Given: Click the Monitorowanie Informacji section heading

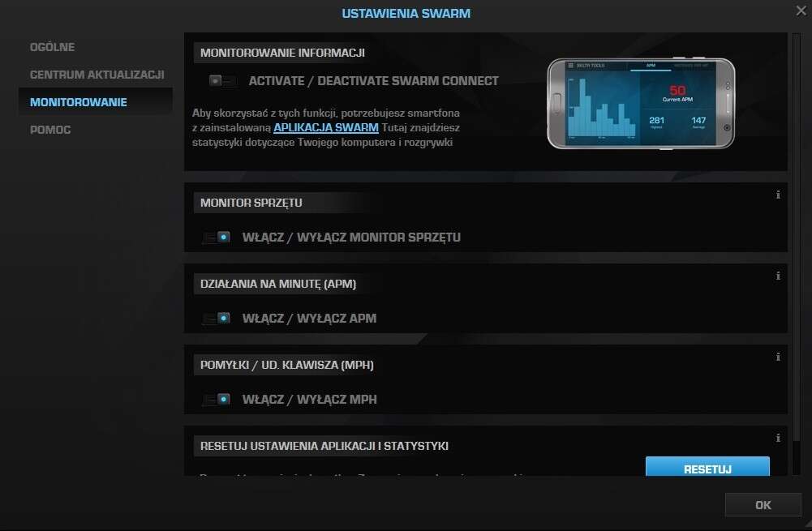Looking at the screenshot, I should tap(282, 53).
